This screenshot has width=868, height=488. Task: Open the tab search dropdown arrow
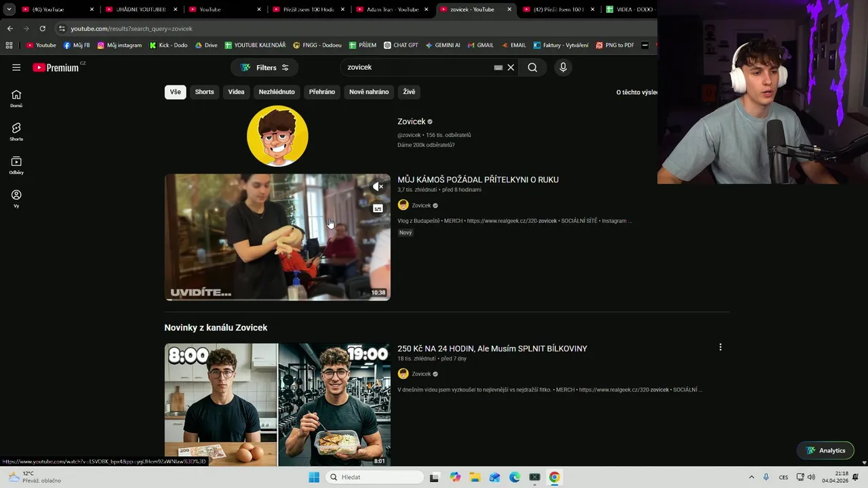[9, 9]
